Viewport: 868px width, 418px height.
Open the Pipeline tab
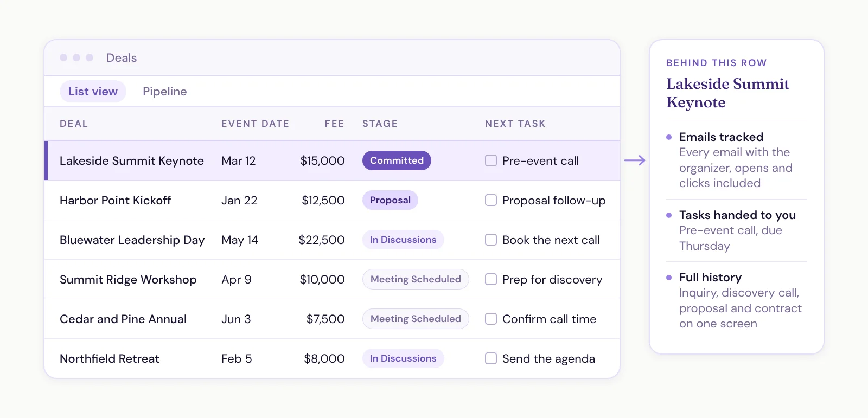pyautogui.click(x=165, y=92)
